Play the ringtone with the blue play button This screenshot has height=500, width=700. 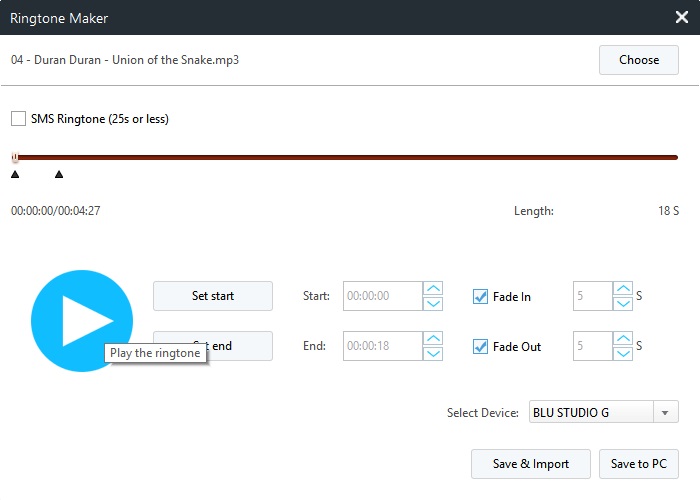[x=81, y=320]
